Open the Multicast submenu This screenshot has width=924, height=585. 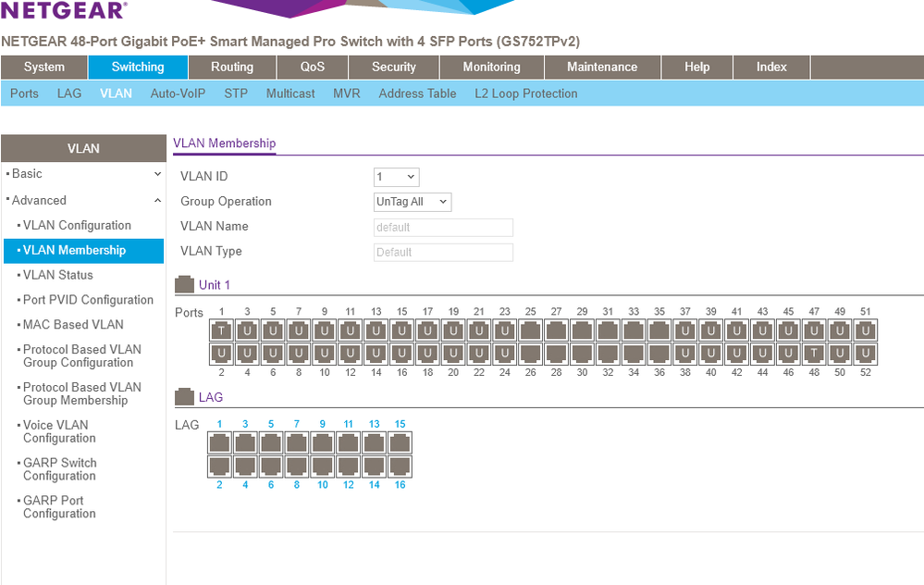290,93
